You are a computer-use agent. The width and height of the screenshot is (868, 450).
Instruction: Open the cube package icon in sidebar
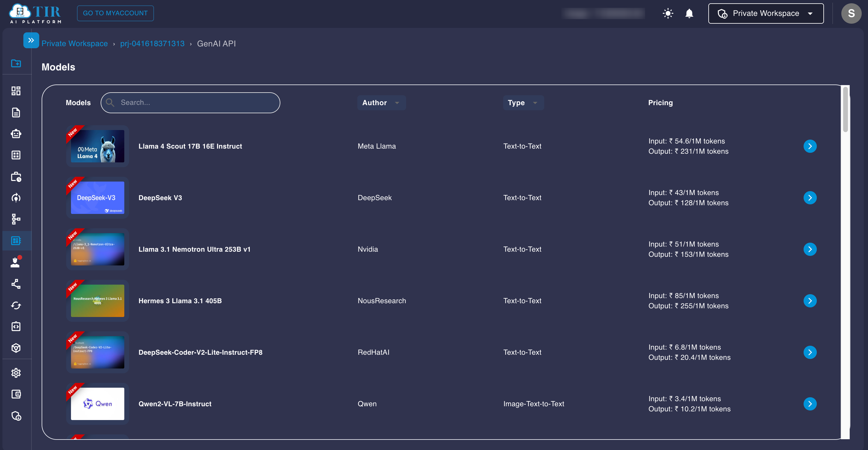16,348
